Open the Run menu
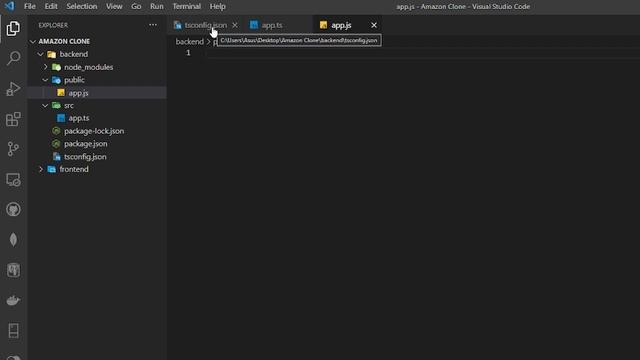This screenshot has height=360, width=640. click(157, 6)
